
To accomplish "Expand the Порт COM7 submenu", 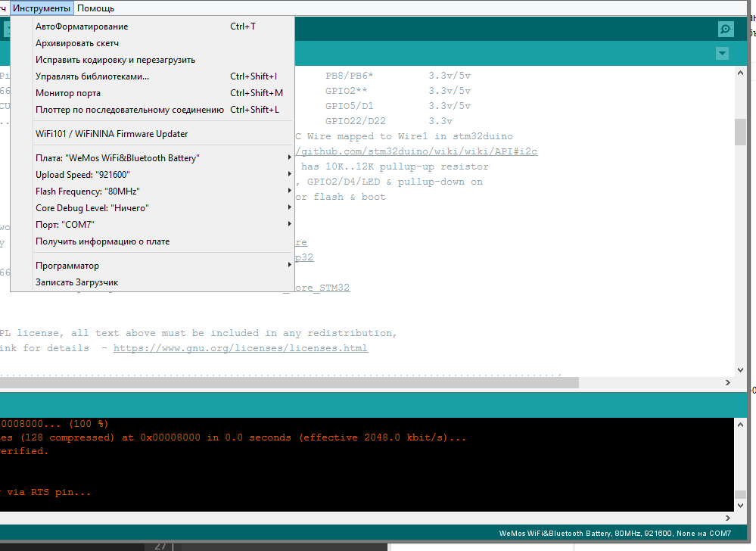I will 152,225.
